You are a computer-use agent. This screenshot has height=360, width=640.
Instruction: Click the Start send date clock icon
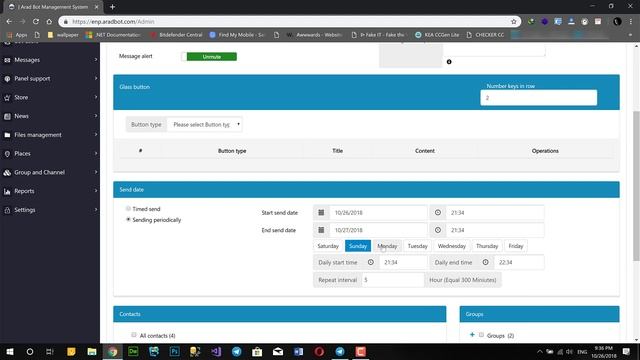[x=438, y=213]
